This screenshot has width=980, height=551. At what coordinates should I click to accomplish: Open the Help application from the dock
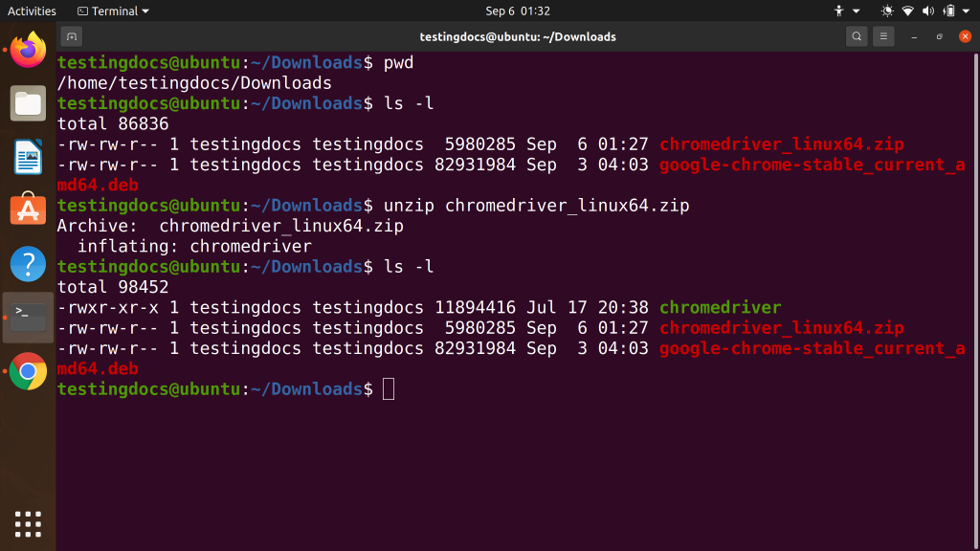(28, 264)
